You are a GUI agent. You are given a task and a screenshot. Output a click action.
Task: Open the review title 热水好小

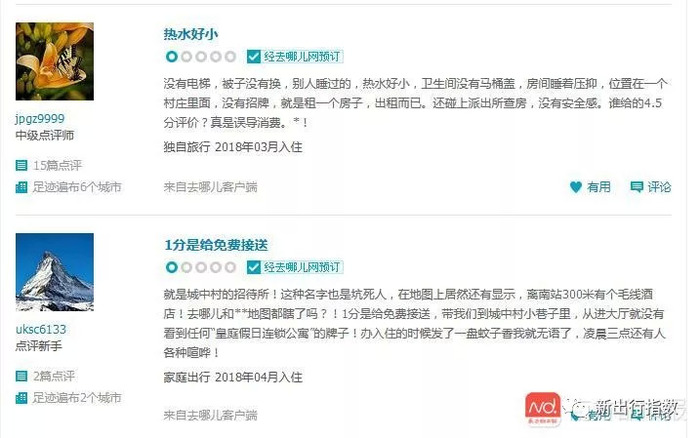pos(191,34)
